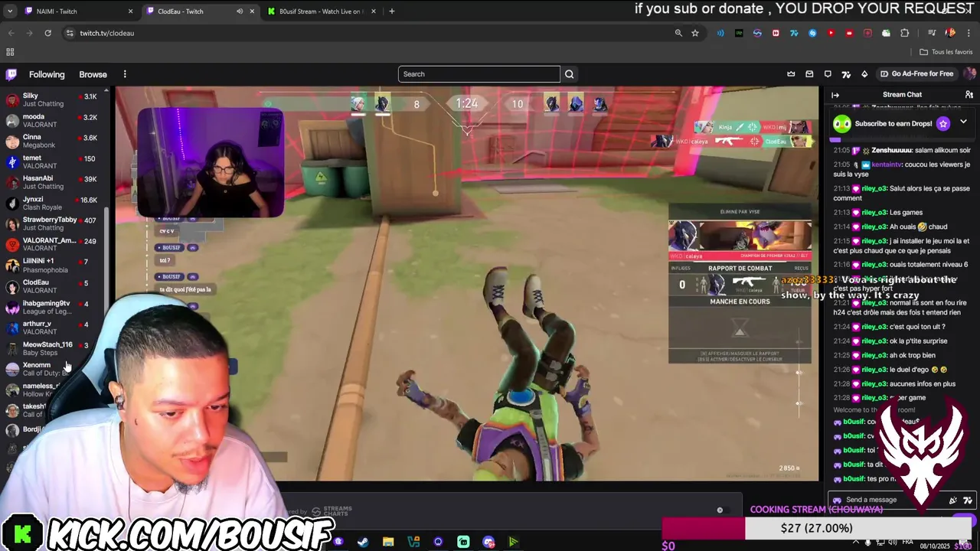The width and height of the screenshot is (980, 551).
Task: Open the zoom magnifier in address bar
Action: pyautogui.click(x=678, y=33)
